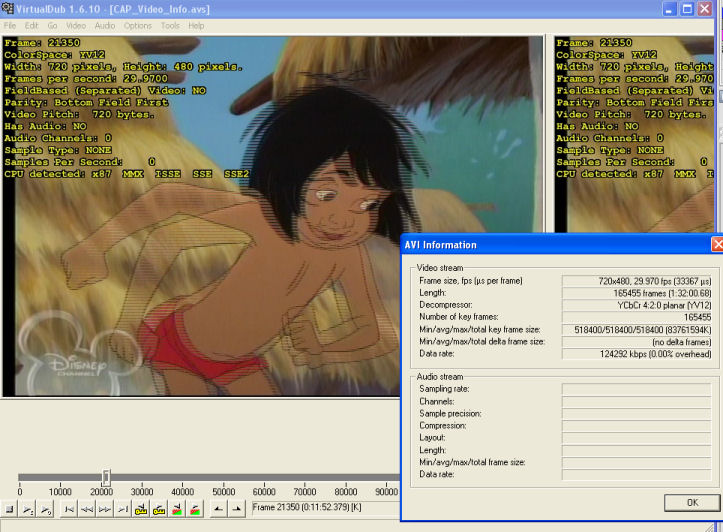Click the audio 'Sampling rate:' label
Viewport: 723px width, 532px height.
tap(444, 389)
